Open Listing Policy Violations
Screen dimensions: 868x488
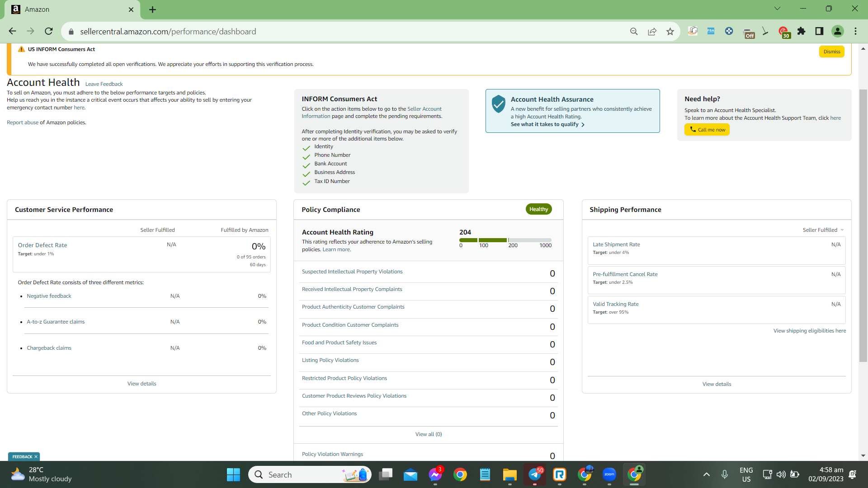[x=330, y=360]
